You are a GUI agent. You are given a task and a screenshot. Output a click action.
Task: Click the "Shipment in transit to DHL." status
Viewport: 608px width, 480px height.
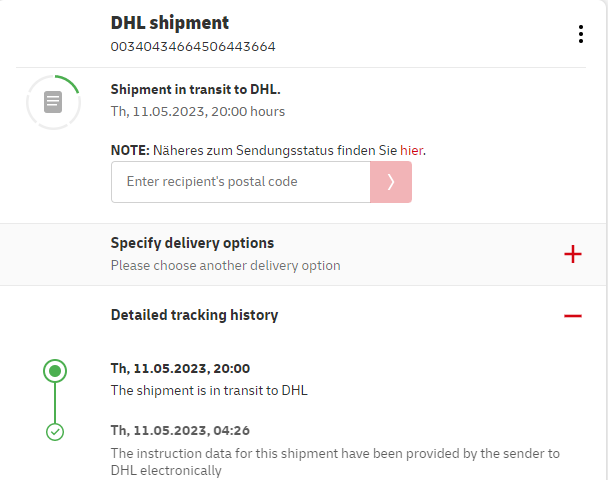tap(195, 89)
